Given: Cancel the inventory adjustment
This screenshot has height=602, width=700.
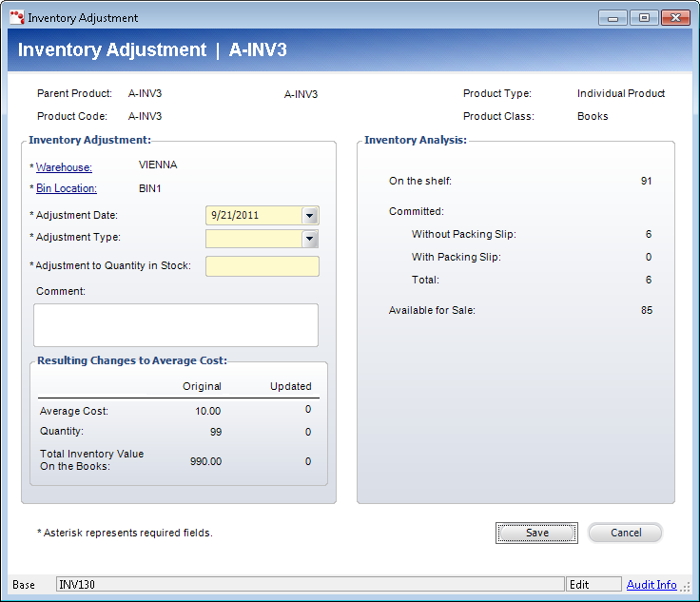Looking at the screenshot, I should coord(626,533).
